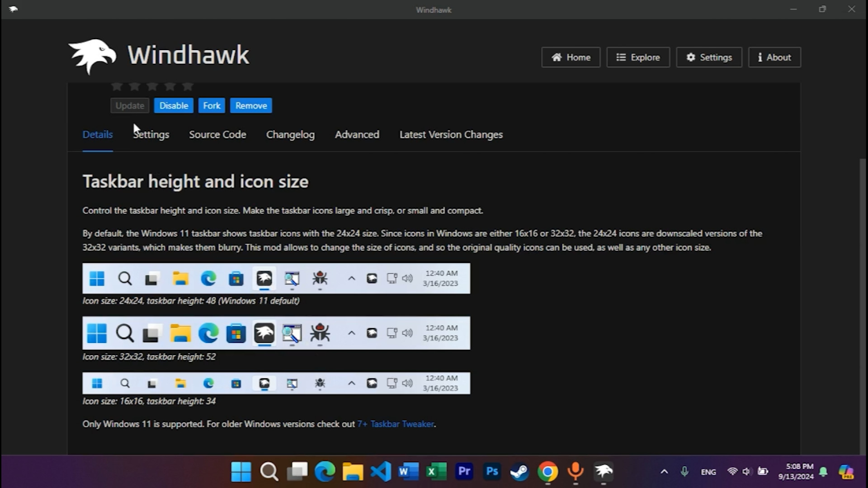868x488 pixels.
Task: Click the ENG language indicator
Action: pyautogui.click(x=708, y=472)
